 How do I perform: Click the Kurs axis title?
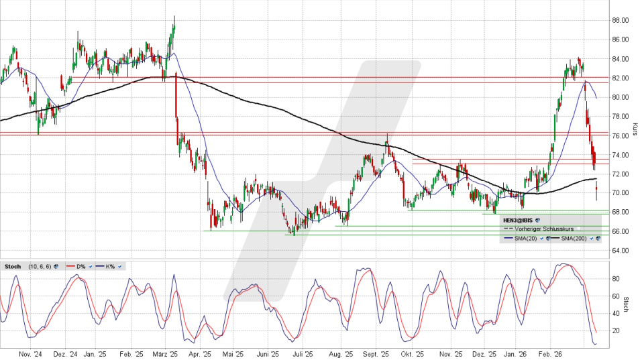coord(635,127)
